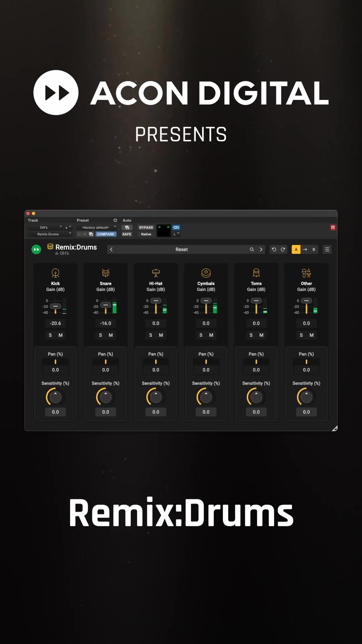362x644 pixels.
Task: Solo the Snare channel
Action: pyautogui.click(x=101, y=335)
